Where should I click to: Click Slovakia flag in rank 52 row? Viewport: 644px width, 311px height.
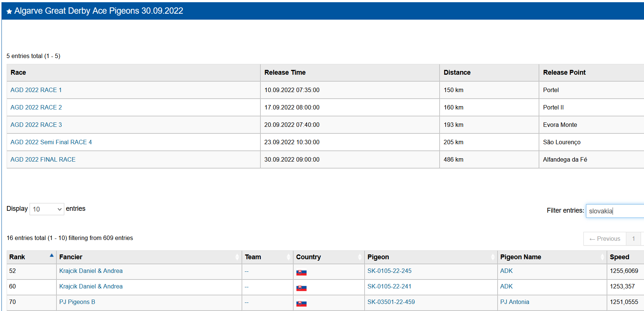pos(301,273)
